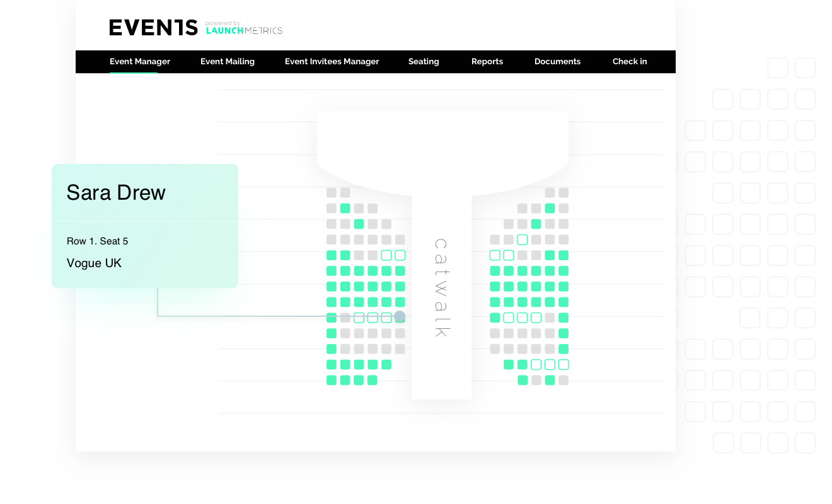Screen dimensions: 832x504
Task: Open the Event Mailing section
Action: 228,61
